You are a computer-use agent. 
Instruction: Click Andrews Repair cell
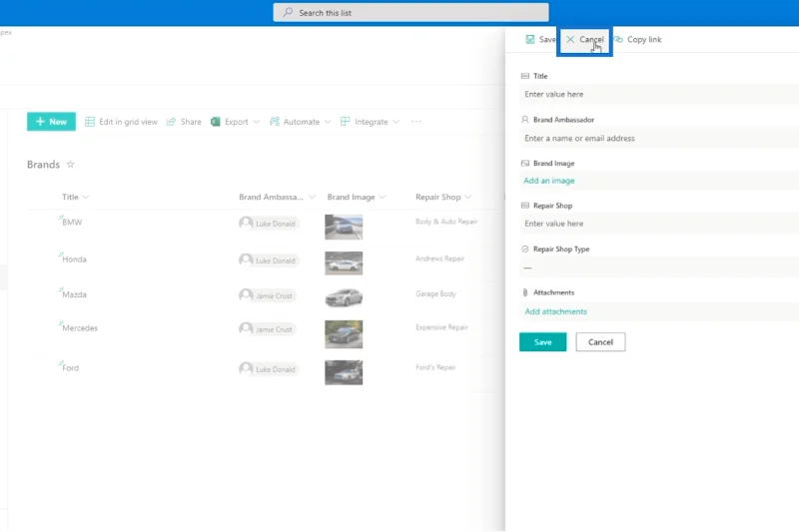439,259
